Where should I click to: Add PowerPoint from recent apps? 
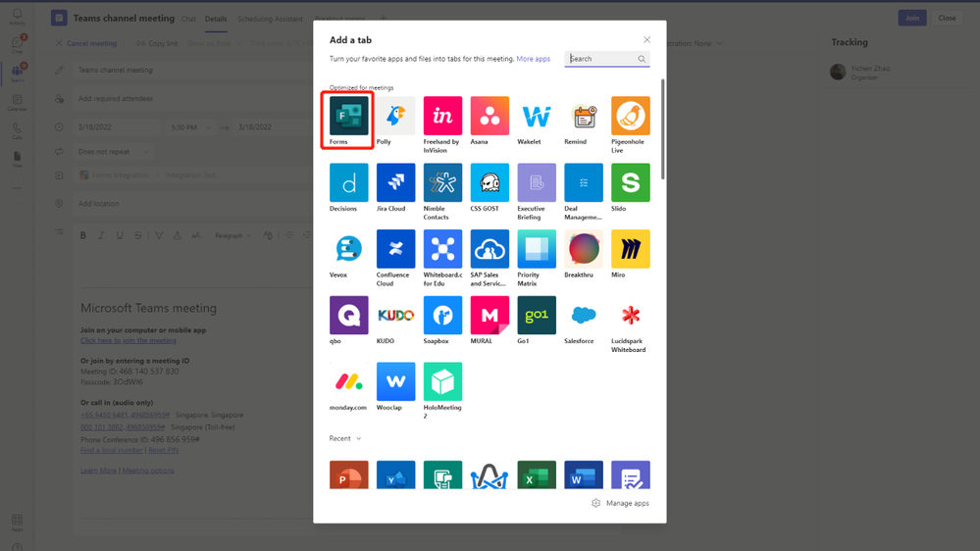(x=349, y=475)
